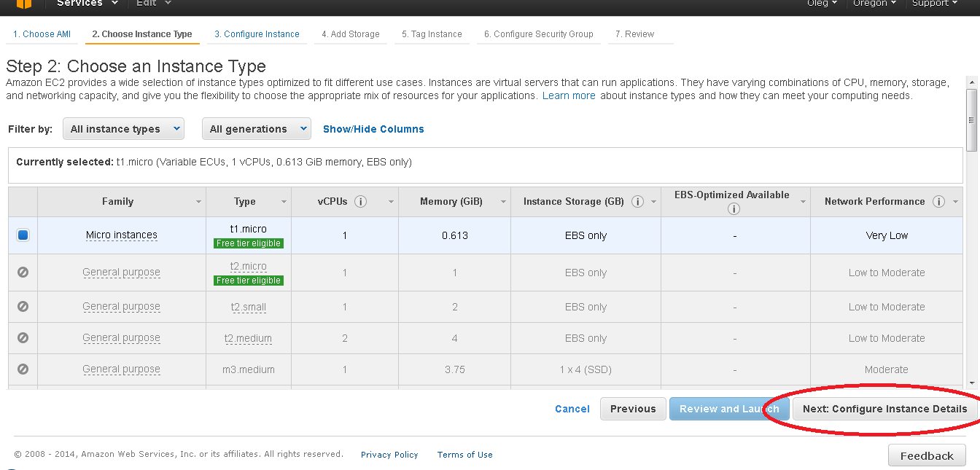Go to step 4 Add Storage

click(351, 34)
